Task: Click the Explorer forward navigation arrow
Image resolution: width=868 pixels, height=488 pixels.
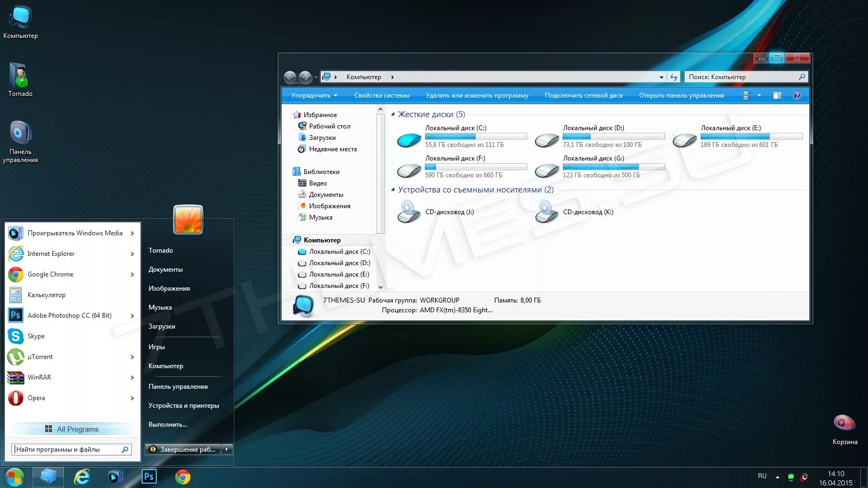Action: pos(305,77)
